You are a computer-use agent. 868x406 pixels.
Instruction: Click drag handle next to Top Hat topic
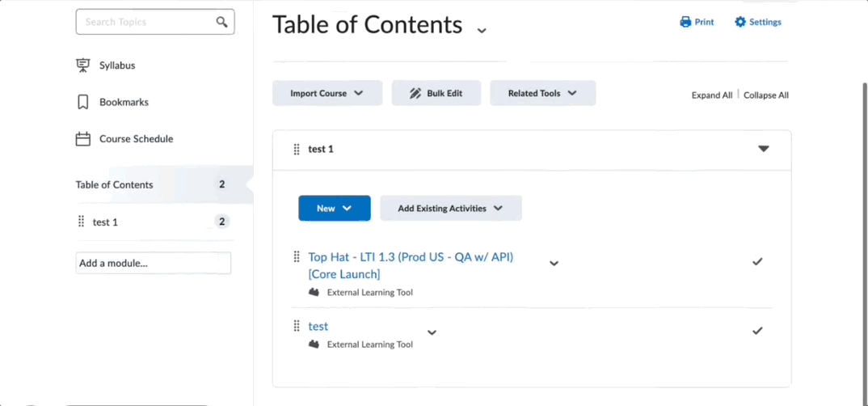point(297,257)
